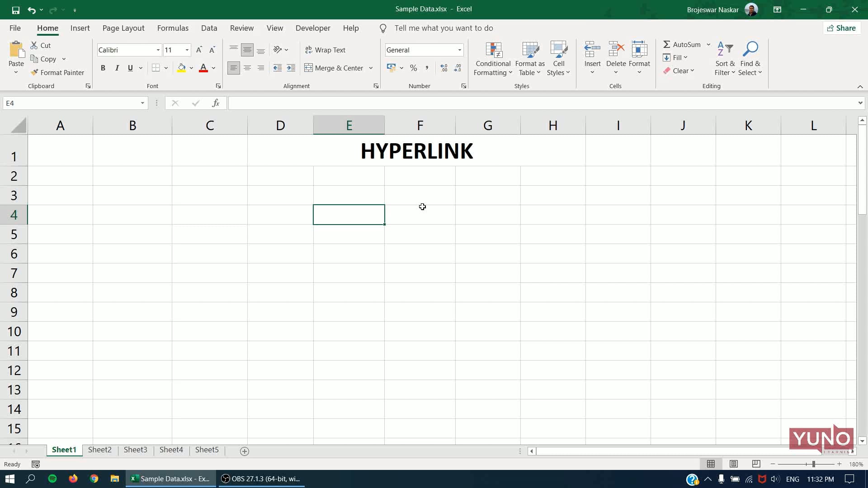This screenshot has height=488, width=868.
Task: Click the Increase Indent icon
Action: point(291,68)
